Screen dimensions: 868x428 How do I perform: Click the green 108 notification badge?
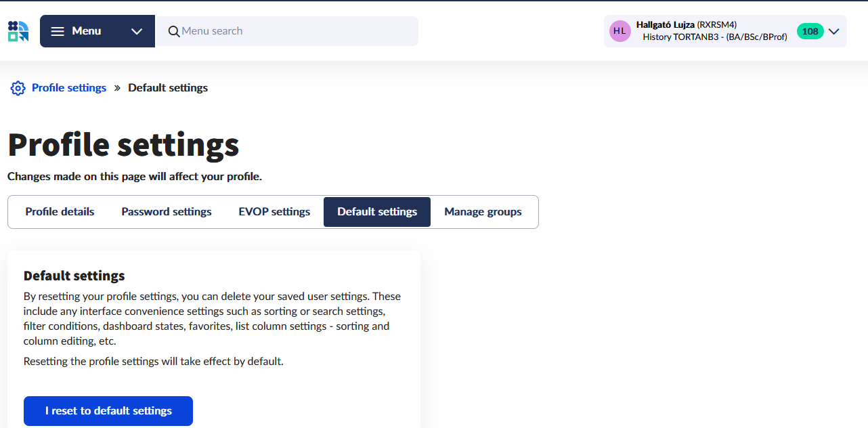[x=810, y=31]
